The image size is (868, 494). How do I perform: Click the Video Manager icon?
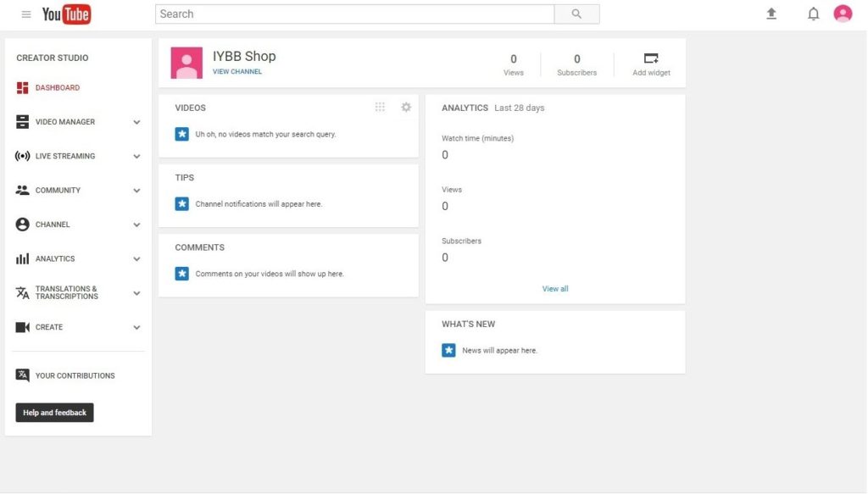pyautogui.click(x=22, y=122)
